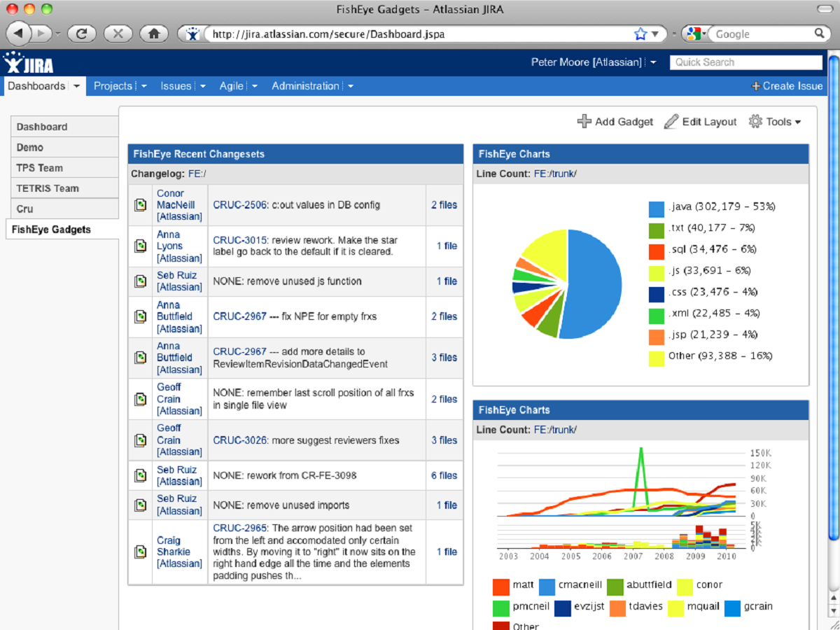Open the browser home page icon
This screenshot has width=840, height=630.
154,33
